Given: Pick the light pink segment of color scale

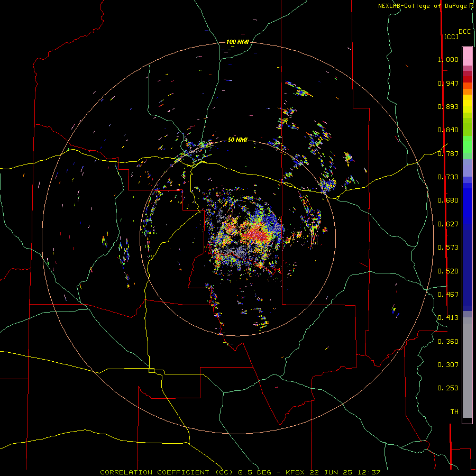Looking at the screenshot, I should (x=467, y=56).
